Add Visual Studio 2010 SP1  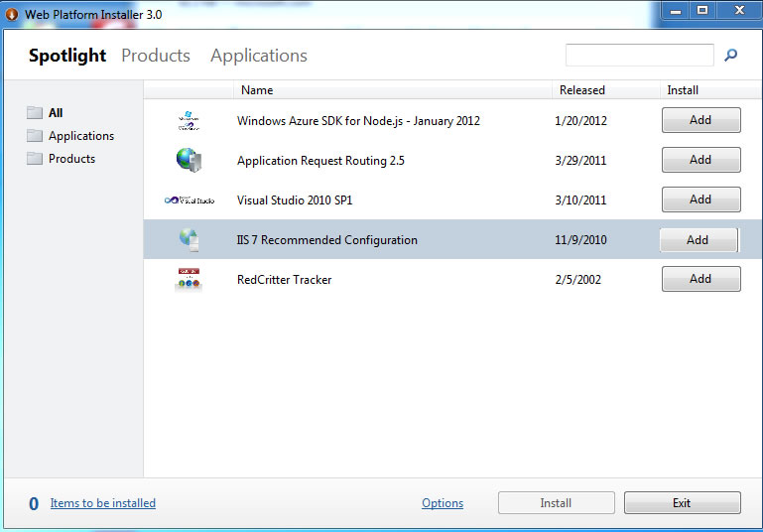click(701, 199)
